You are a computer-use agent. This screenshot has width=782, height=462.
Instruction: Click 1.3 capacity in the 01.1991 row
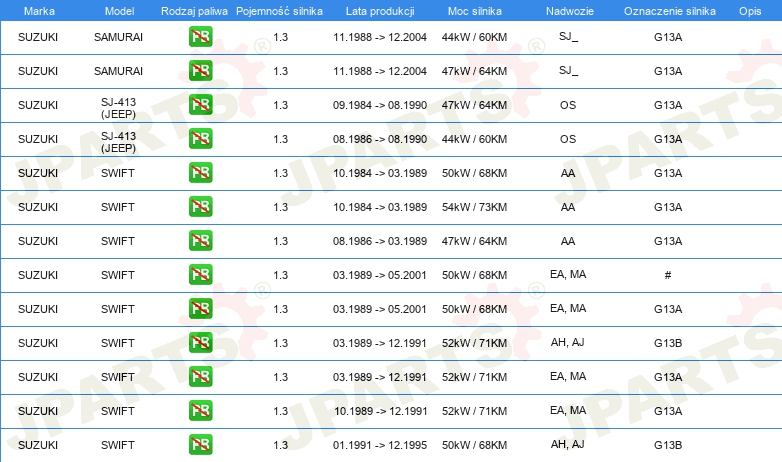click(281, 445)
